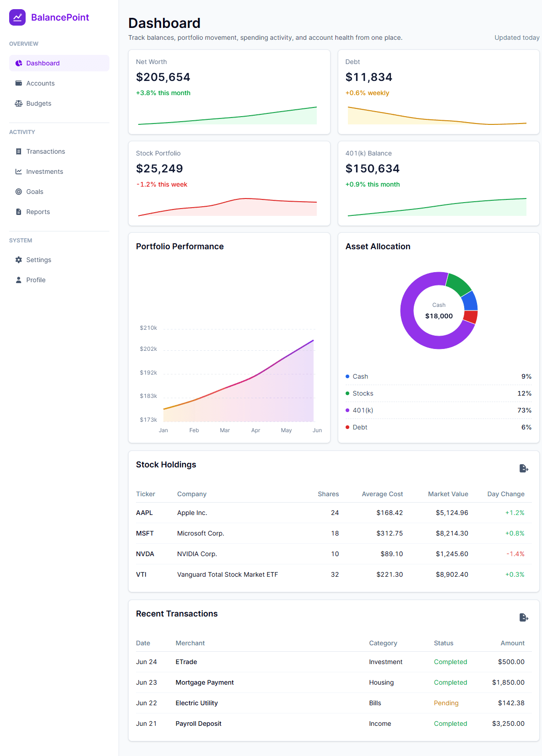Open the Budgets section

click(59, 103)
